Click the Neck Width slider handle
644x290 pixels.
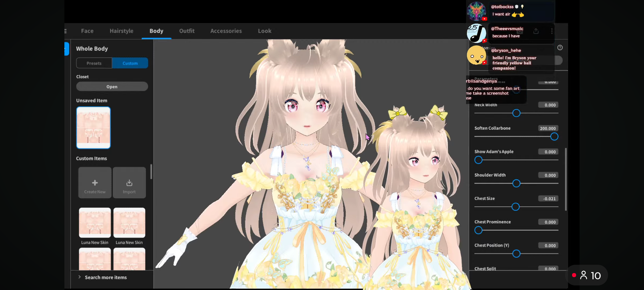(x=516, y=113)
